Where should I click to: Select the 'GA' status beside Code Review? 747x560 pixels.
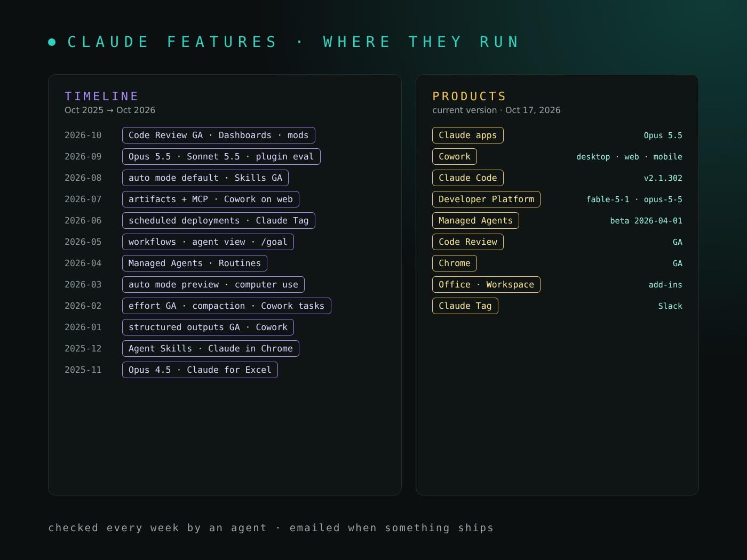(x=678, y=242)
